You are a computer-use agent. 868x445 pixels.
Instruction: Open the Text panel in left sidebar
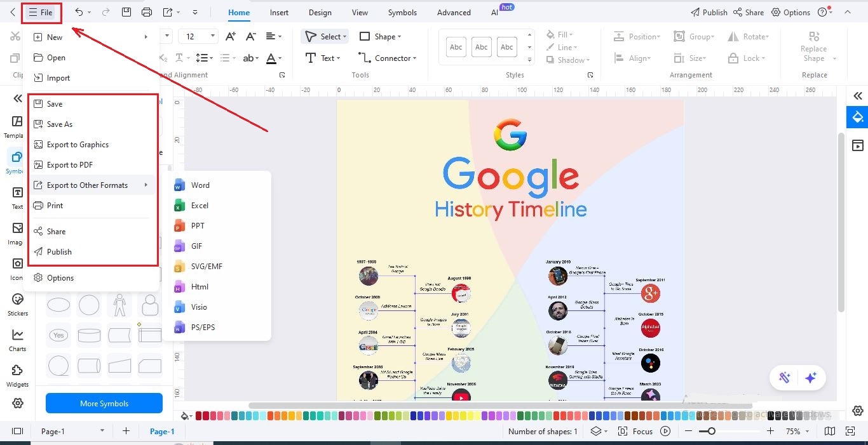[x=17, y=197]
